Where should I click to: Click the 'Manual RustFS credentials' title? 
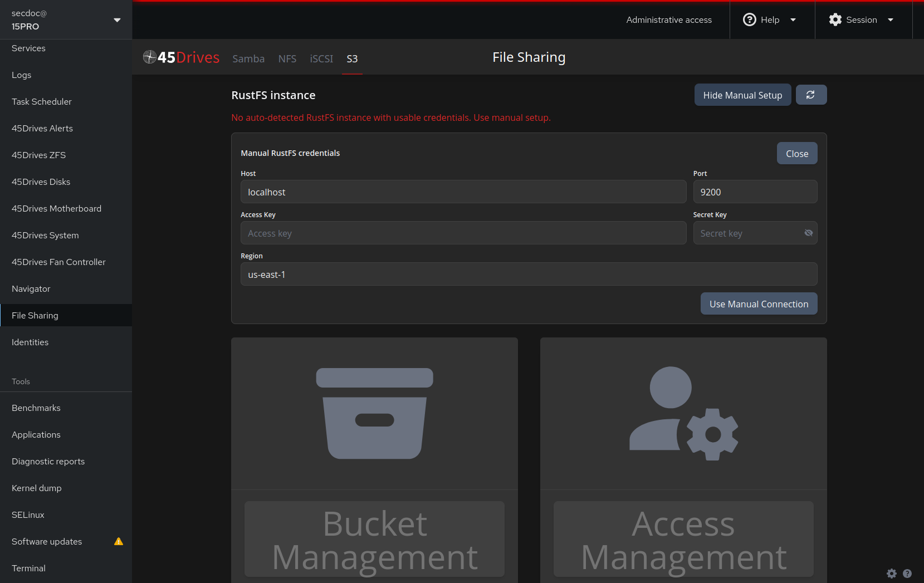coord(290,153)
